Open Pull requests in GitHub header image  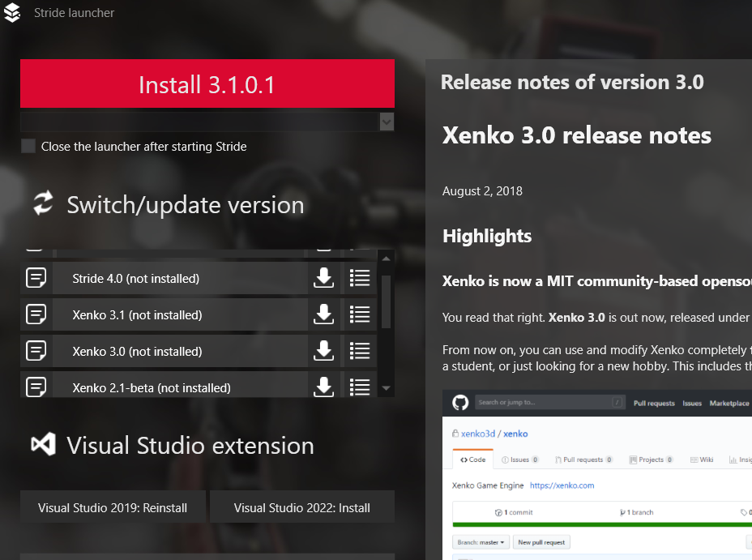click(654, 404)
